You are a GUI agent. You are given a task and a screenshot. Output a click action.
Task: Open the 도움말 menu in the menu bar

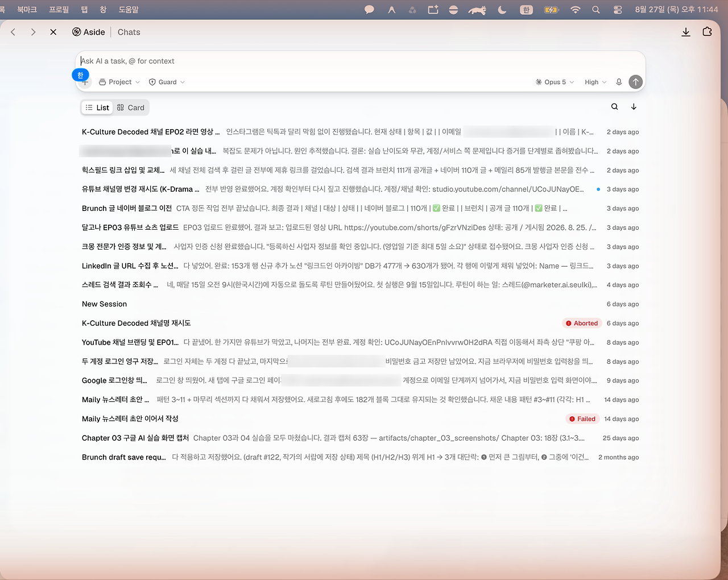[129, 10]
